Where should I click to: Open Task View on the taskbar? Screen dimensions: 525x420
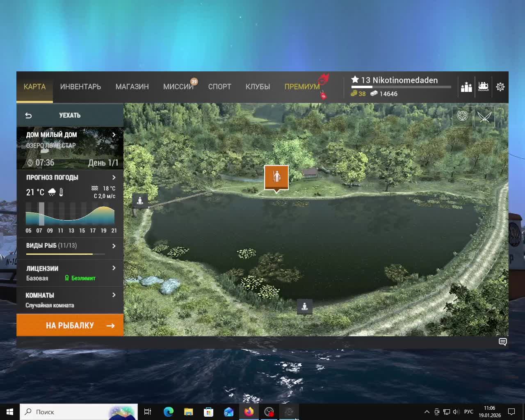click(148, 412)
